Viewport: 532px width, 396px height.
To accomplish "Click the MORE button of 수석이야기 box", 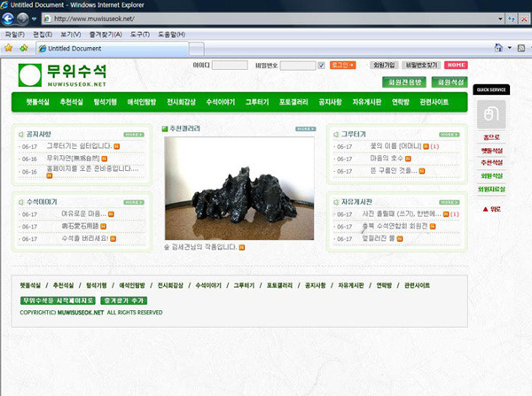I will pos(134,202).
